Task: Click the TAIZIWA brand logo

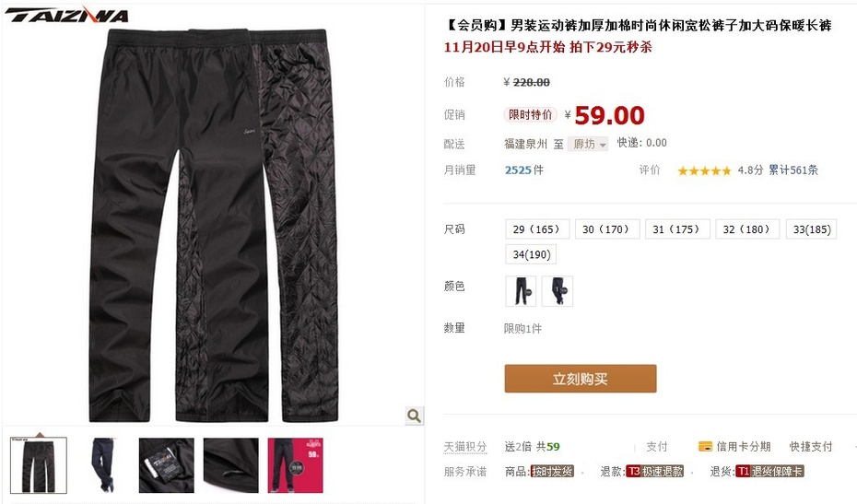Action: click(67, 15)
